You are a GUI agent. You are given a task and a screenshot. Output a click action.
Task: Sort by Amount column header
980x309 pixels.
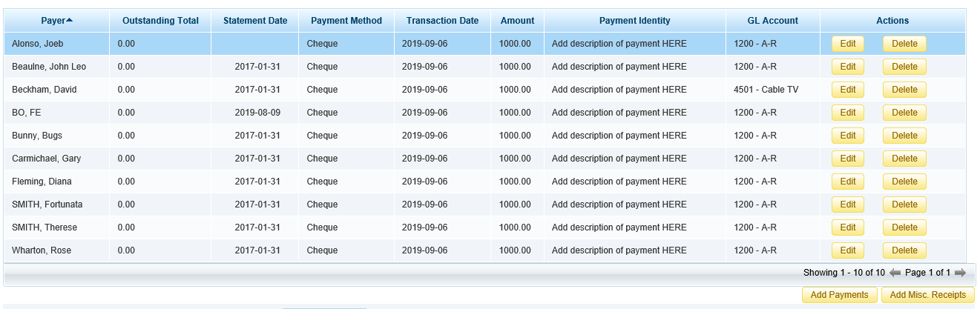pos(517,21)
